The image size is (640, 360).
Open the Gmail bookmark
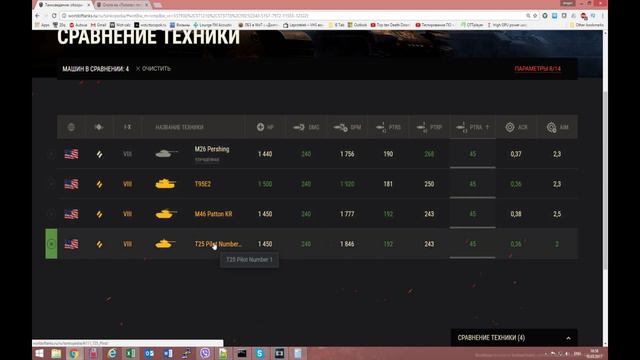point(98,25)
